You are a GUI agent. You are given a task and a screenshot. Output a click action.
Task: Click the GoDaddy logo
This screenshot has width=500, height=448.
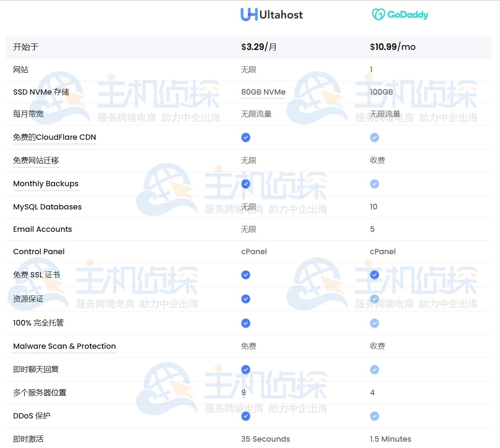click(x=400, y=15)
